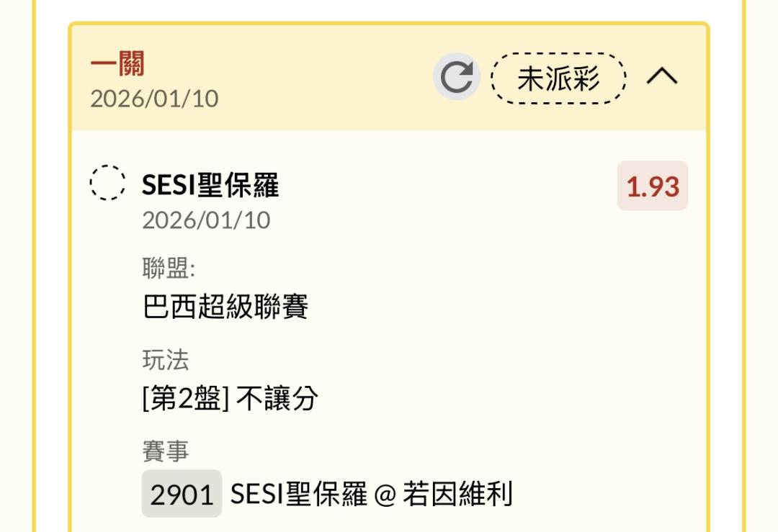
Task: Click the [第2盤] set indicator
Action: tap(186, 398)
